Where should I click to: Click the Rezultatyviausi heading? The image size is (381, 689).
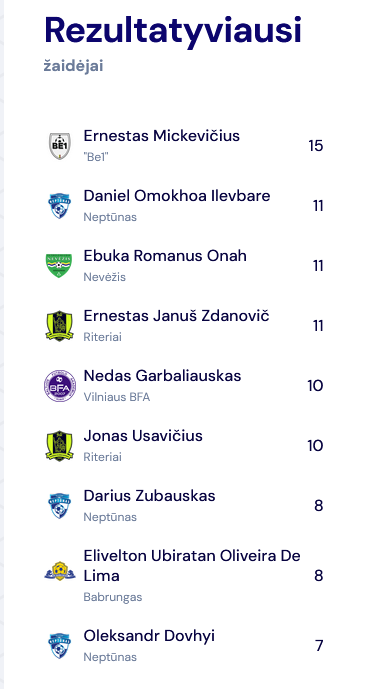[173, 31]
